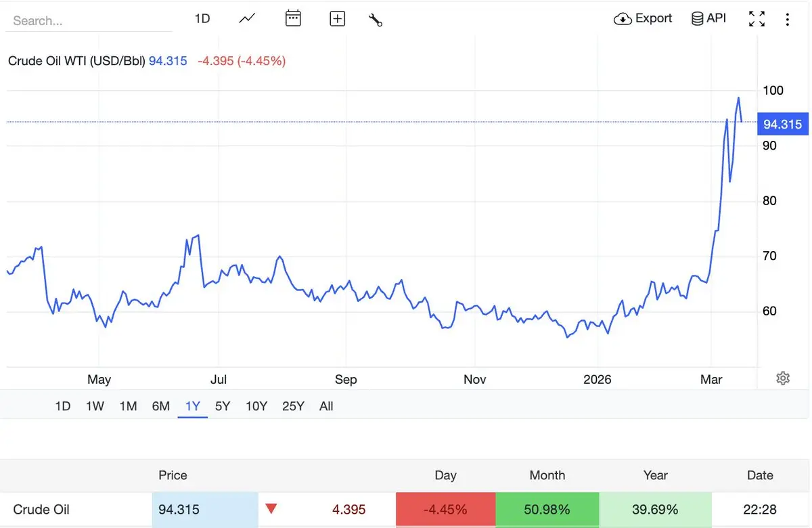812x528 pixels.
Task: Click the 22:28 Date cell
Action: pos(760,509)
